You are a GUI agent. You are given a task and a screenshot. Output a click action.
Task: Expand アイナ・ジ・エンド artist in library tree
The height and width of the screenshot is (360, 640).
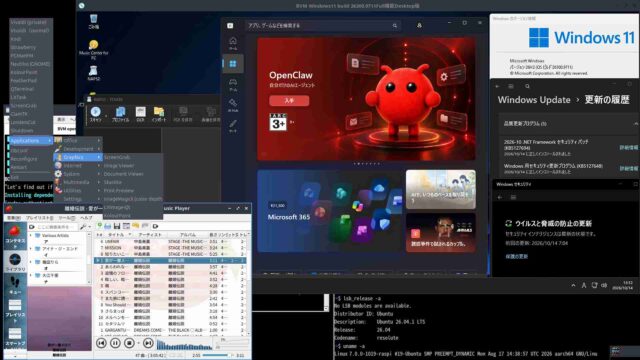(x=31, y=249)
